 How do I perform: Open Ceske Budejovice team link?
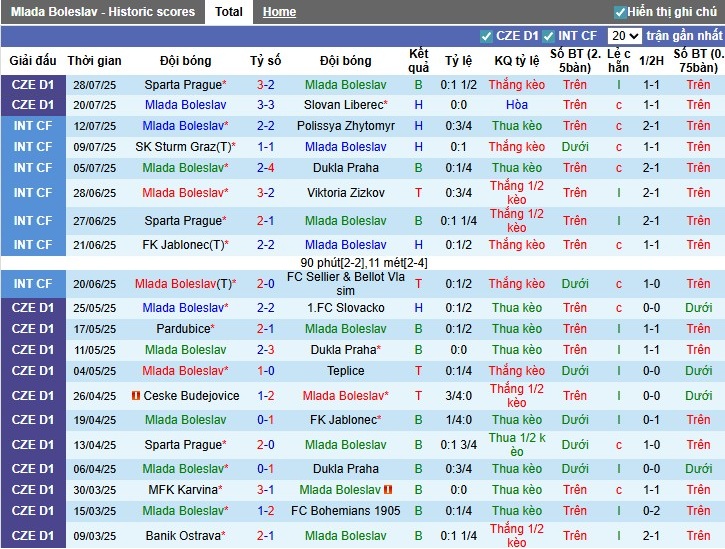tap(191, 395)
